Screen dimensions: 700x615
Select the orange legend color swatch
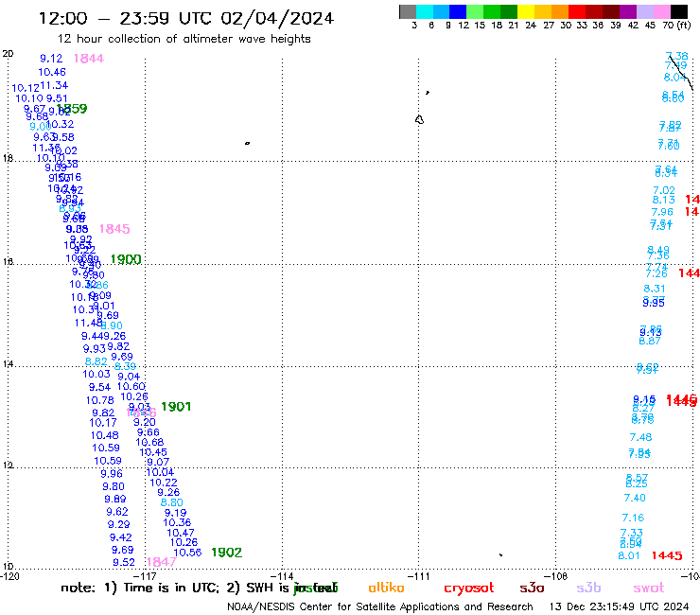coord(560,11)
